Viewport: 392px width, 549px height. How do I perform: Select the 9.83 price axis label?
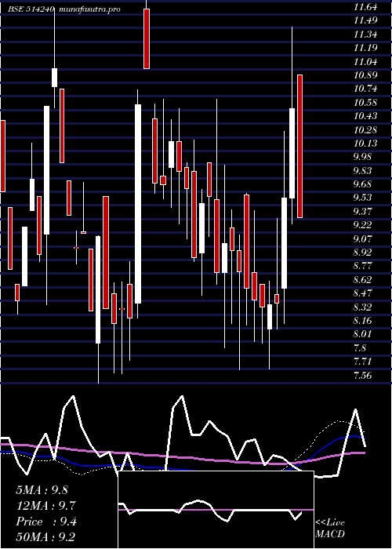pos(362,170)
